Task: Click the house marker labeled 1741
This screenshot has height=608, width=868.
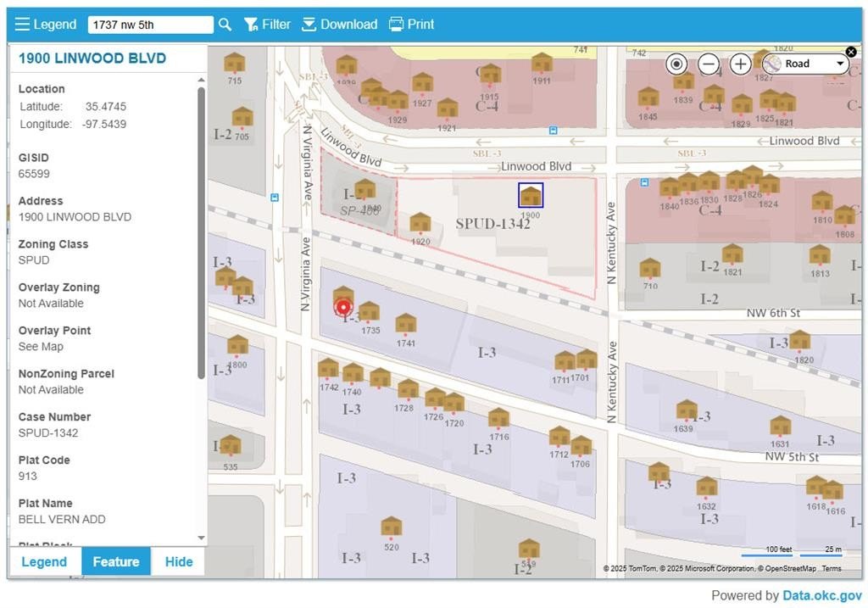Action: [406, 323]
